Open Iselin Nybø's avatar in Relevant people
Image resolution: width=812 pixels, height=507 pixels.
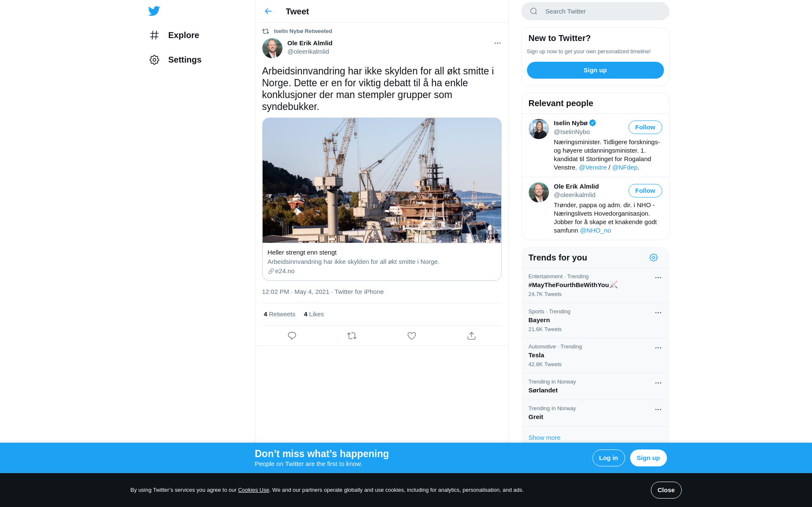[538, 129]
